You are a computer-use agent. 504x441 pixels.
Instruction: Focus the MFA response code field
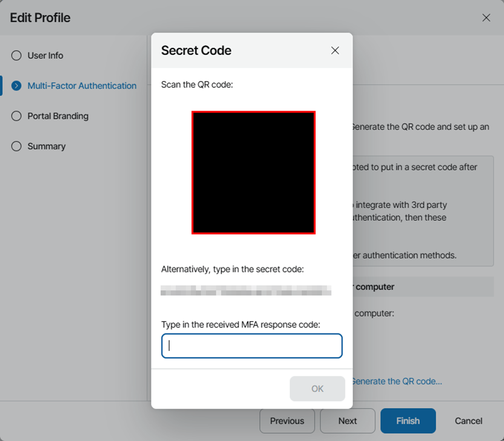(252, 346)
